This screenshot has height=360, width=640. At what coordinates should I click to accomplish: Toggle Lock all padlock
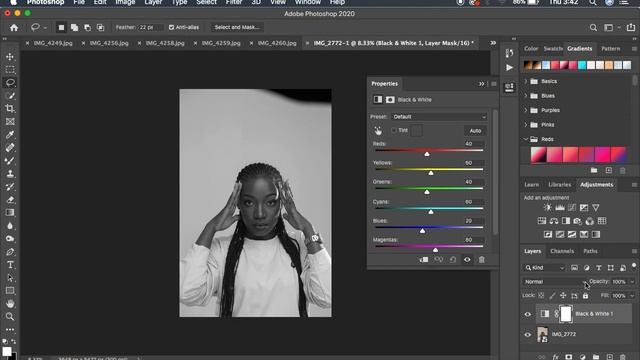[x=585, y=296]
